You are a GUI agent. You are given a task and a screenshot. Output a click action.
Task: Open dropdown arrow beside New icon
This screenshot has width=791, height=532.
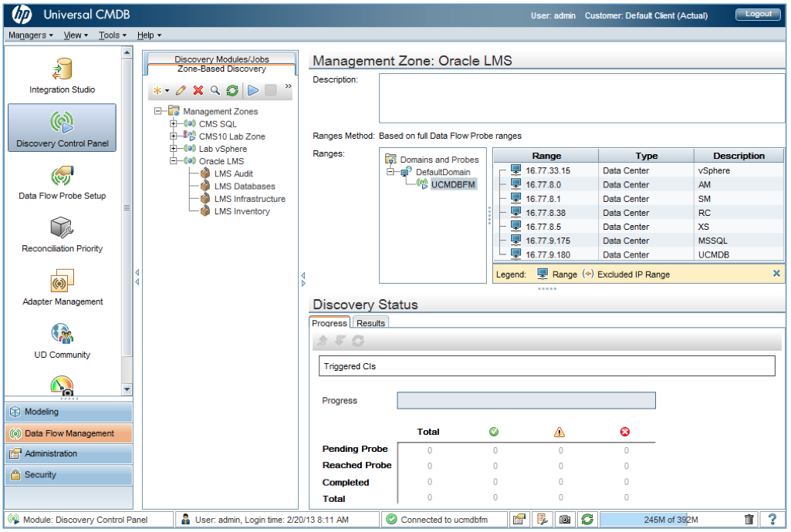(167, 91)
